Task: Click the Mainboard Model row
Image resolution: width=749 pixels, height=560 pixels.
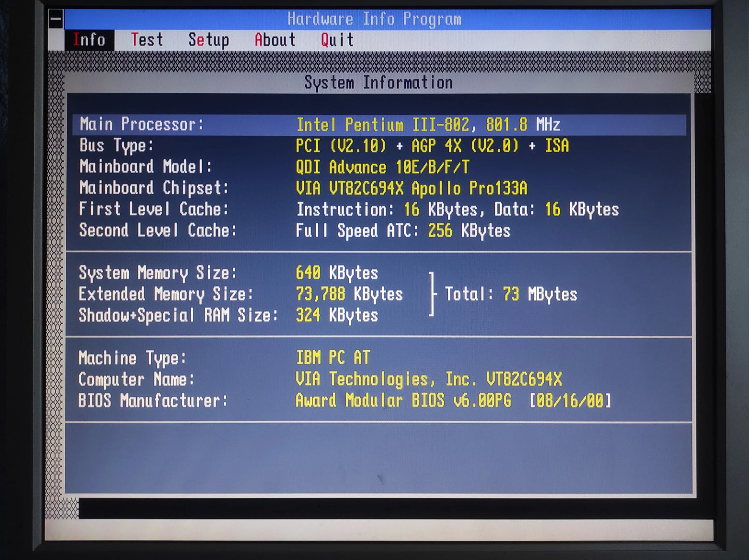Action: (379, 167)
